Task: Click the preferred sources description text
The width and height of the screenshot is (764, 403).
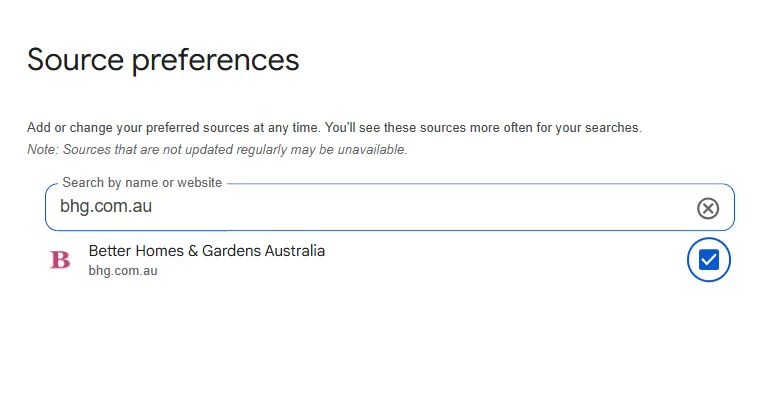Action: pos(334,128)
